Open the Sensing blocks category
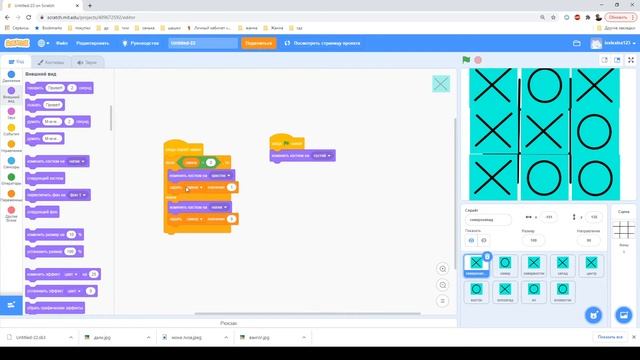Screen dimensions: 640x360 click(11, 163)
